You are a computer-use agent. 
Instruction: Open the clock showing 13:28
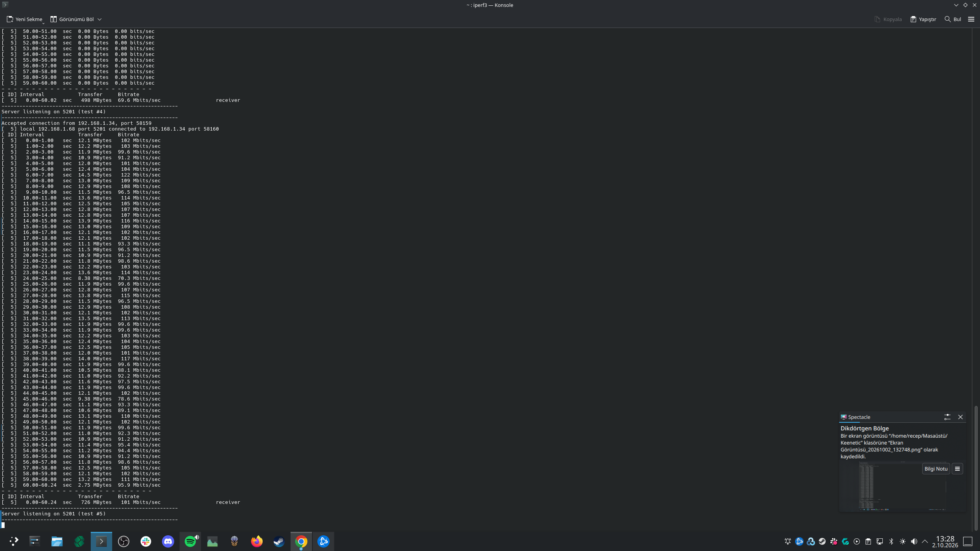tap(945, 541)
